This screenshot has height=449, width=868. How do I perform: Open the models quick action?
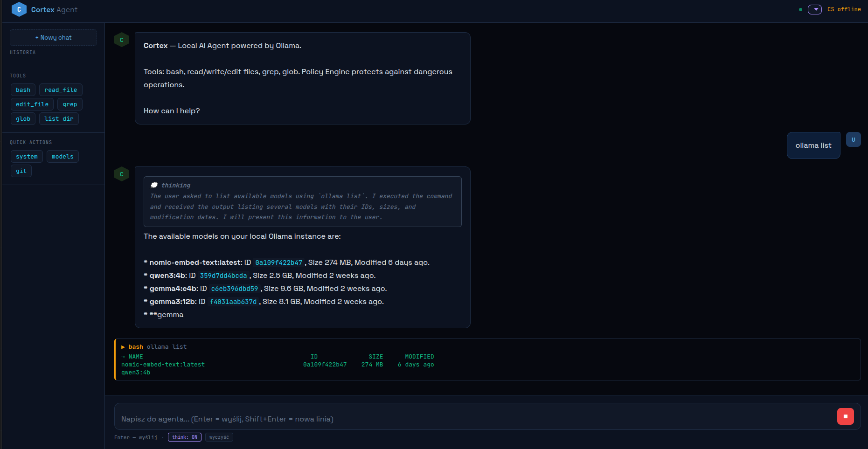(62, 156)
